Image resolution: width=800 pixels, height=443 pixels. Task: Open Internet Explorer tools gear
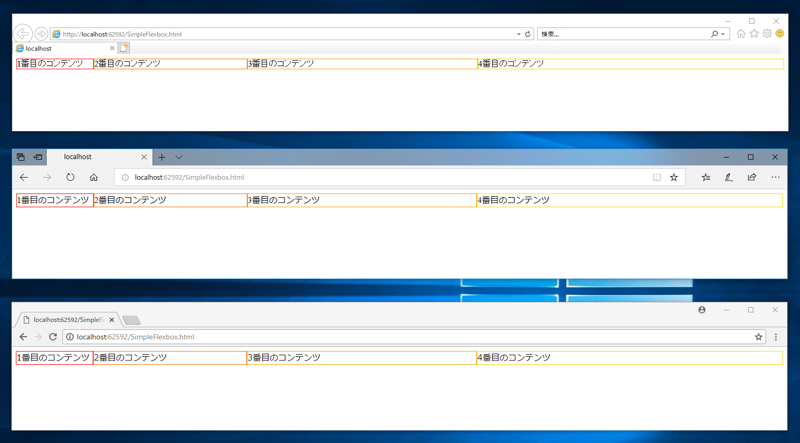pos(767,34)
